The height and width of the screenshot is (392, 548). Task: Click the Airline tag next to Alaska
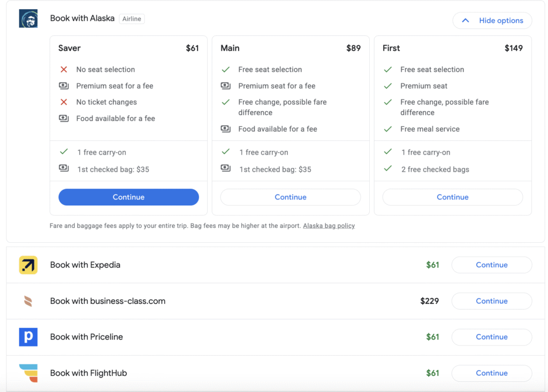click(132, 19)
